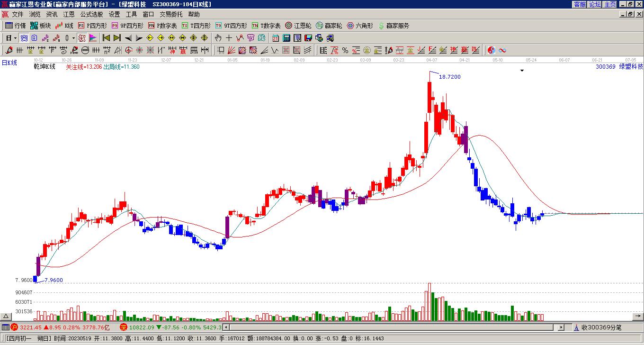644x345 pixels.
Task: Select the crosshair cursor tool
Action: pos(229,38)
